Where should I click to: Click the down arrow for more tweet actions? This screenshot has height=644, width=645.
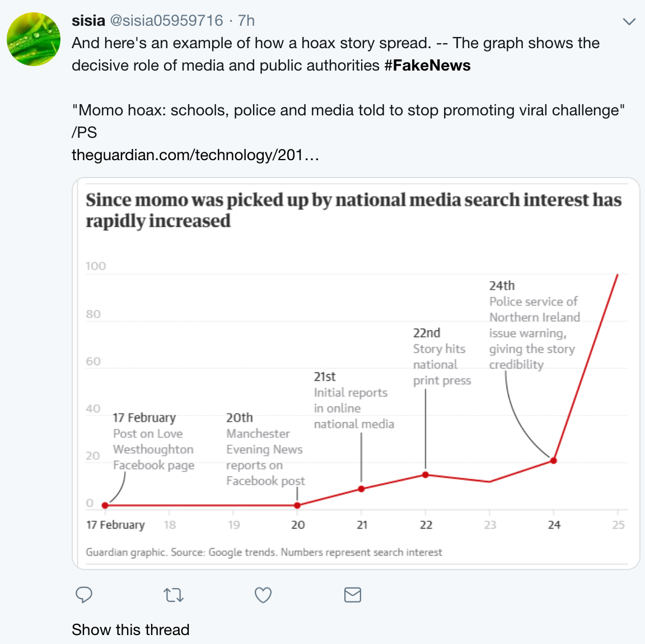(x=629, y=21)
